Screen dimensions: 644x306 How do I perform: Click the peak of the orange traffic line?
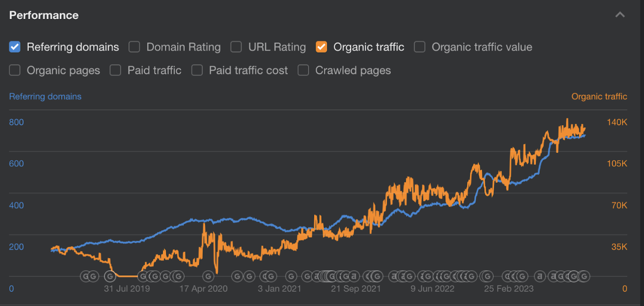[x=568, y=120]
